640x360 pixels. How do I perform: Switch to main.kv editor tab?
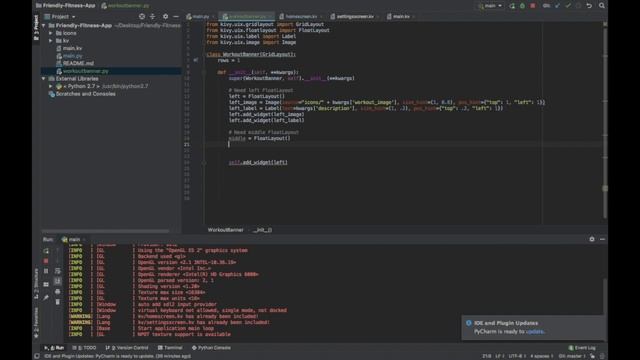point(401,17)
